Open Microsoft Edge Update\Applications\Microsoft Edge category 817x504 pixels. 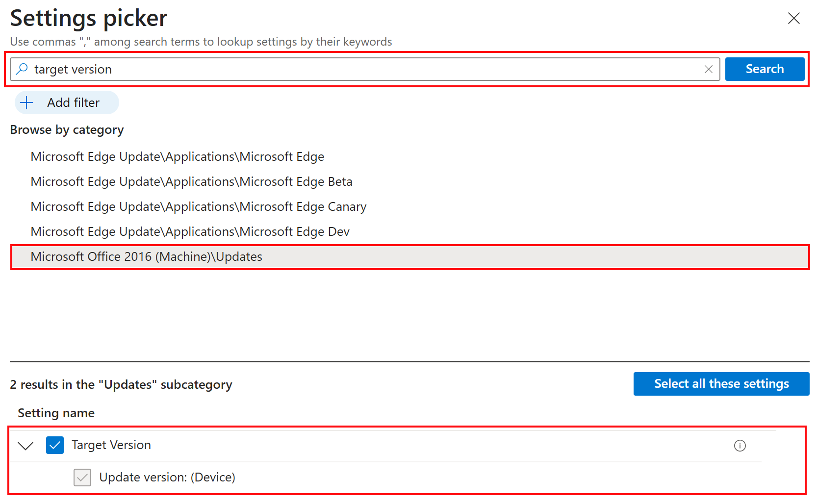pyautogui.click(x=177, y=156)
